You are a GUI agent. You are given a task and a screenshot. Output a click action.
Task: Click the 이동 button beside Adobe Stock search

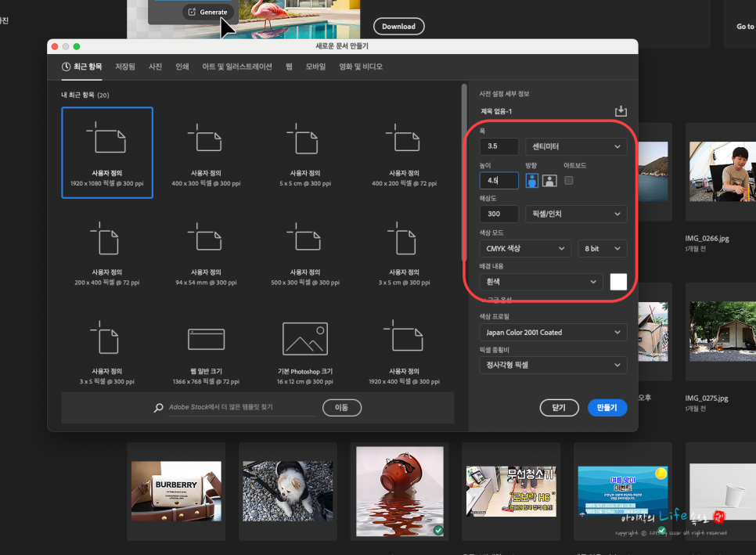pos(342,408)
